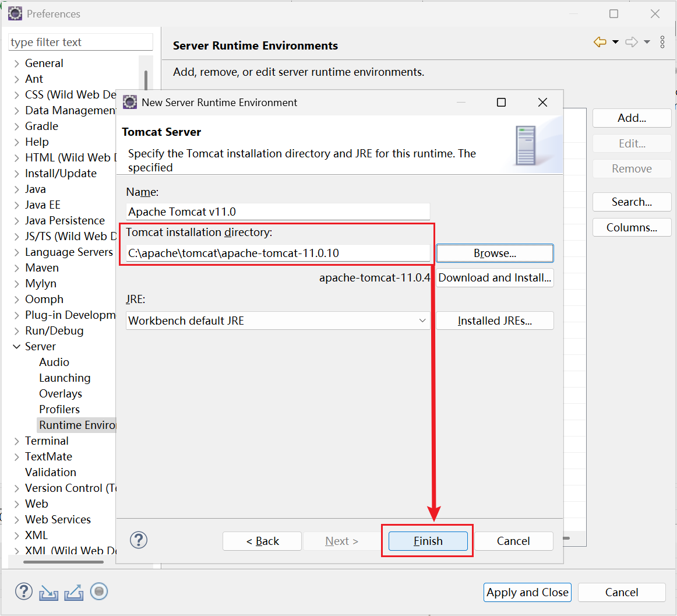Click the Search button for runtimes
Screen dimensions: 677x616
click(632, 202)
